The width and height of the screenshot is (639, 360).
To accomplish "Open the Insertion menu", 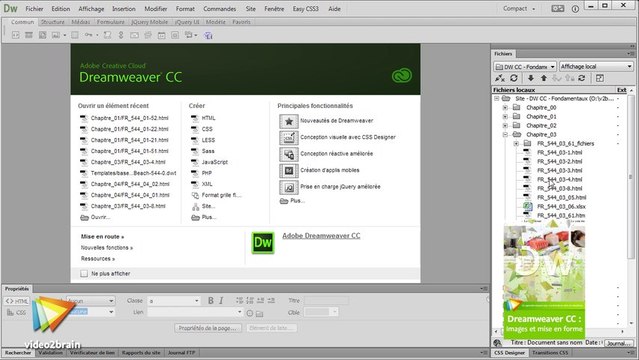I will [x=124, y=9].
